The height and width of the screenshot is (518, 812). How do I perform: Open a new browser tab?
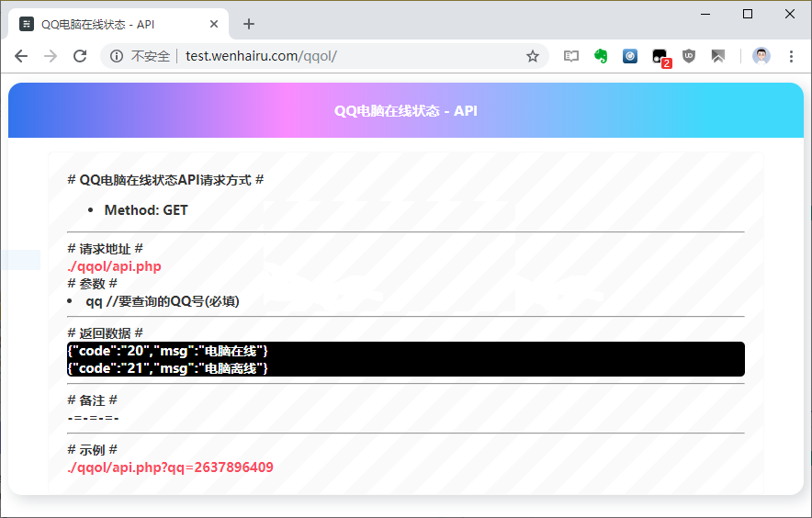click(249, 24)
